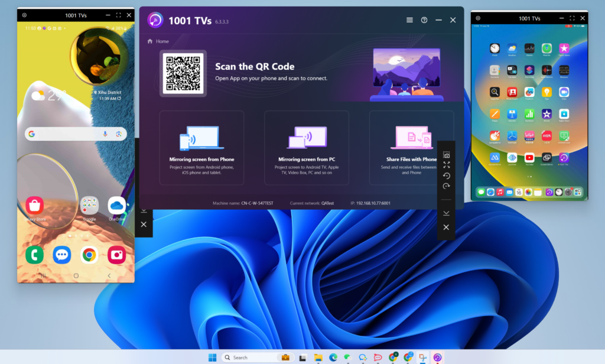Open Chrome on mirrored Android phone
The height and width of the screenshot is (364, 605).
pyautogui.click(x=89, y=255)
